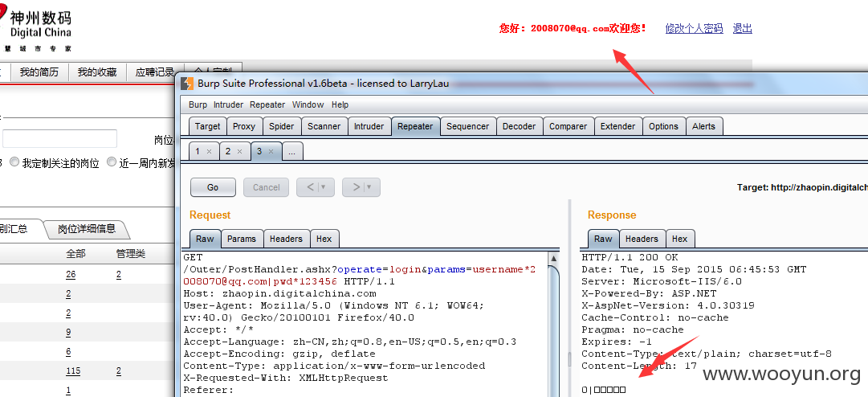The height and width of the screenshot is (397, 868).
Task: Click the 修改个人密码 link
Action: coord(695,29)
